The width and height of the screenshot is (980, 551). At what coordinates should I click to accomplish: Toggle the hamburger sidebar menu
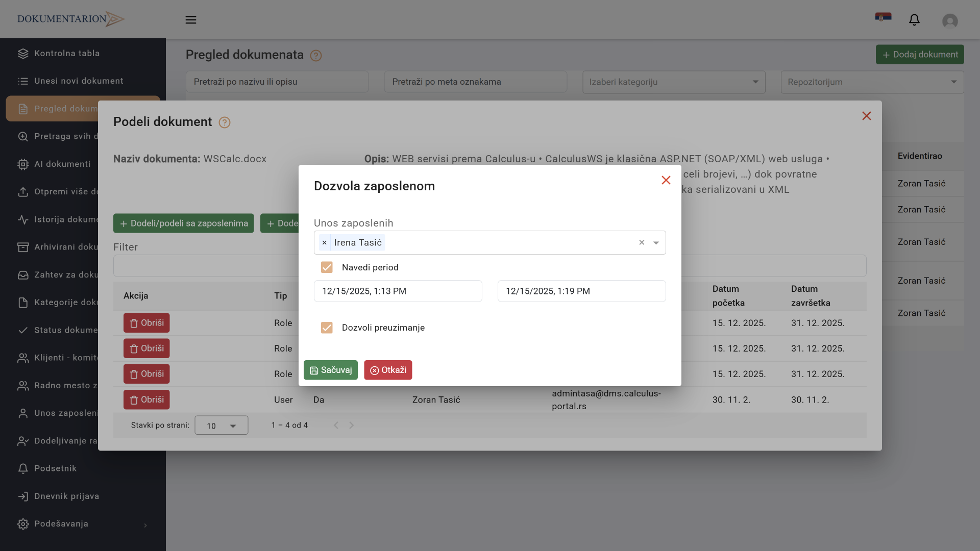pos(191,20)
